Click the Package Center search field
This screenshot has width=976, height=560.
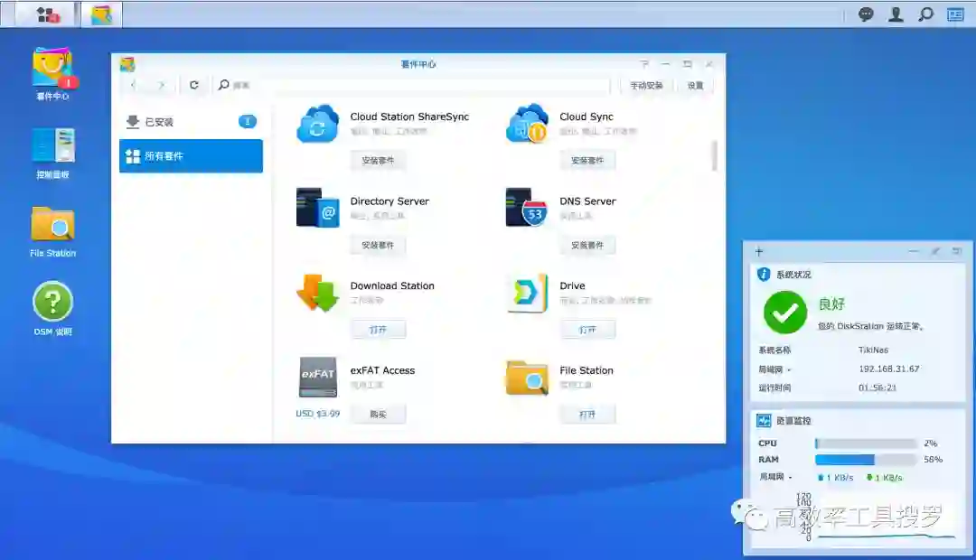(x=411, y=85)
